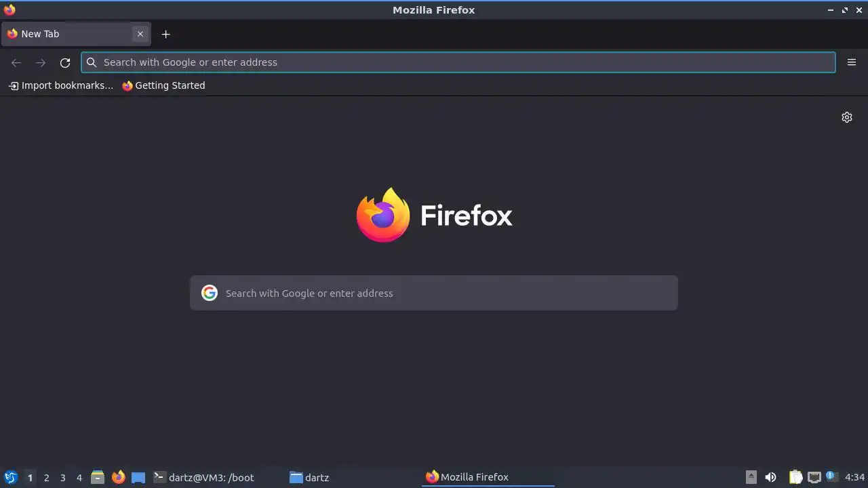Close the New Tab tab
This screenshot has height=488, width=868.
click(140, 34)
